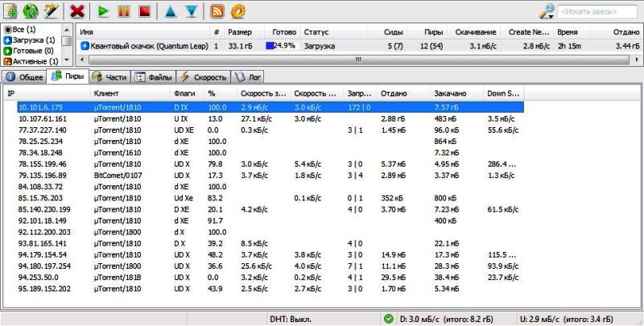Select peer 94.179.154.54

tap(270, 255)
